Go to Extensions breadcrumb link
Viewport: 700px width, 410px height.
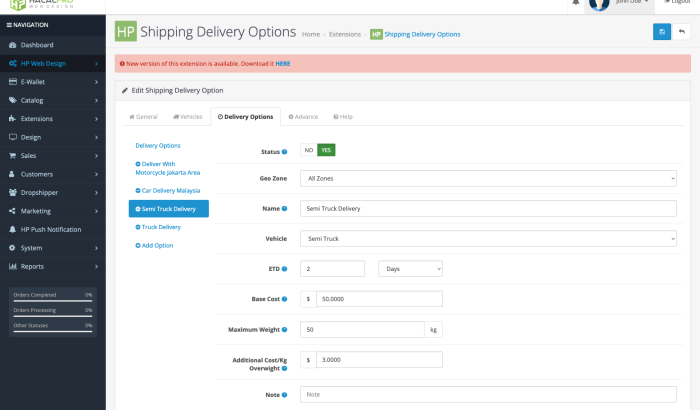click(345, 34)
